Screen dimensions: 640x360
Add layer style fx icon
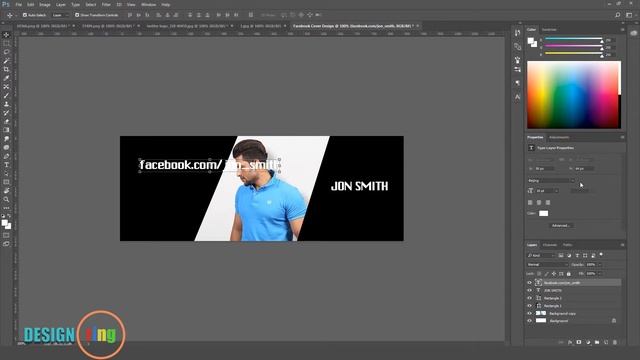(570, 342)
